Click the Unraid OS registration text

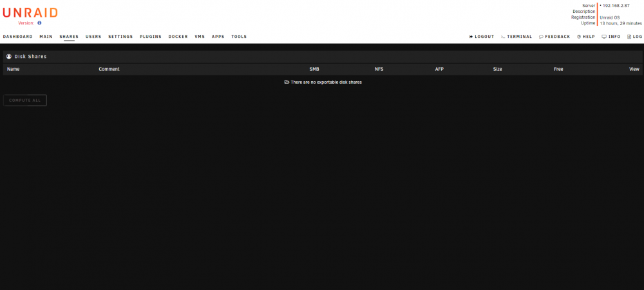[609, 17]
